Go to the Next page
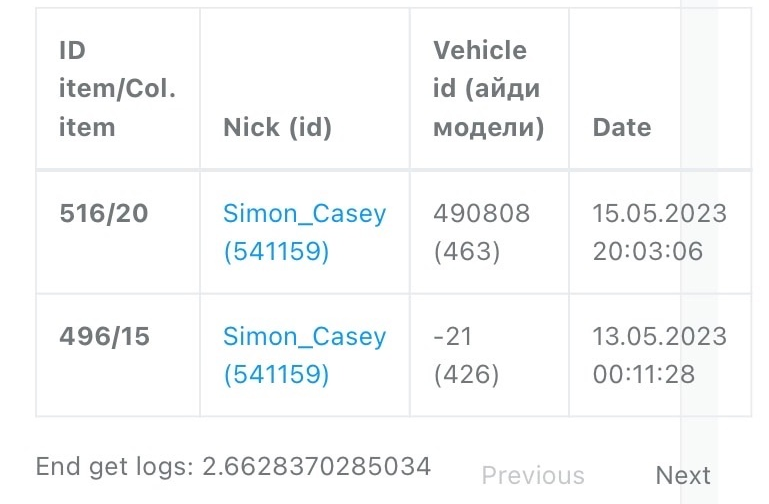The height and width of the screenshot is (504, 769). coord(683,475)
